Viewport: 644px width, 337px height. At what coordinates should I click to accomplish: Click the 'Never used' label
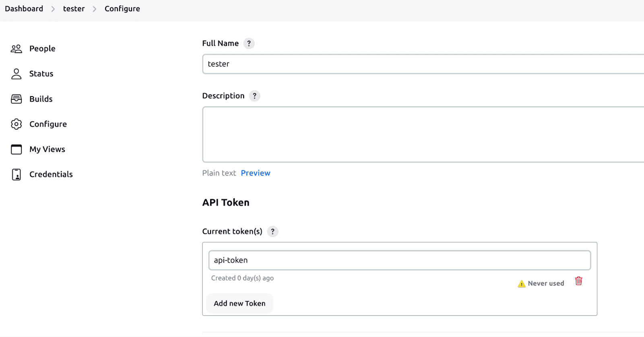pos(546,284)
